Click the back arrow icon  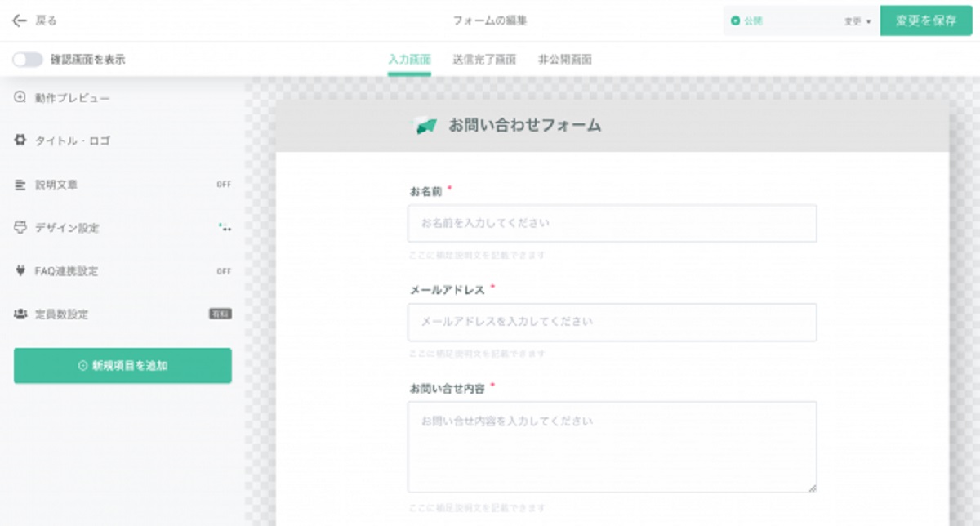coord(20,20)
